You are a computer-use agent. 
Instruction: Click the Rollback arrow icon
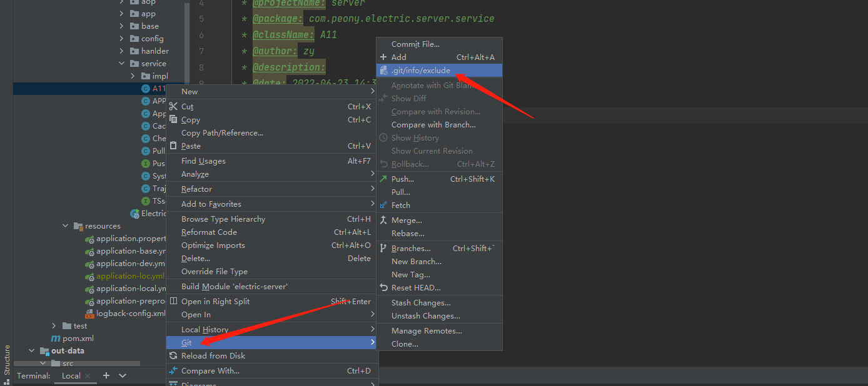(383, 164)
